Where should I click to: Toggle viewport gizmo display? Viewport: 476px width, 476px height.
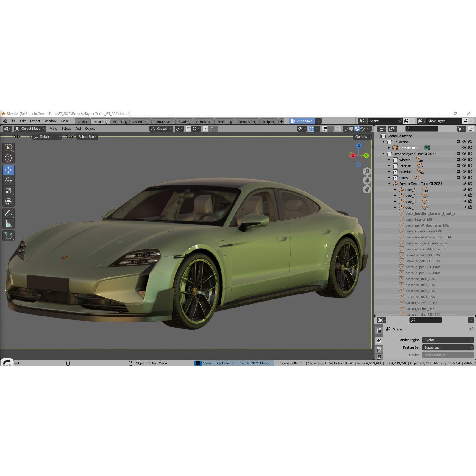(x=311, y=129)
